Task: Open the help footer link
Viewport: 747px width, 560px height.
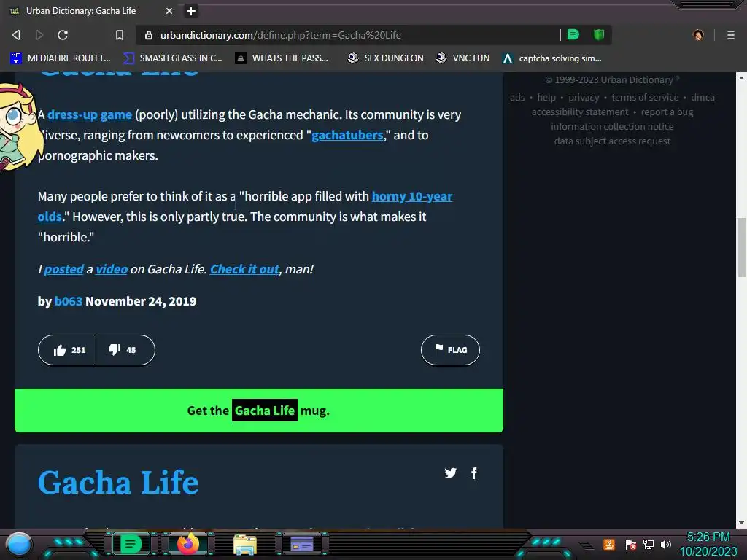Action: pyautogui.click(x=546, y=98)
